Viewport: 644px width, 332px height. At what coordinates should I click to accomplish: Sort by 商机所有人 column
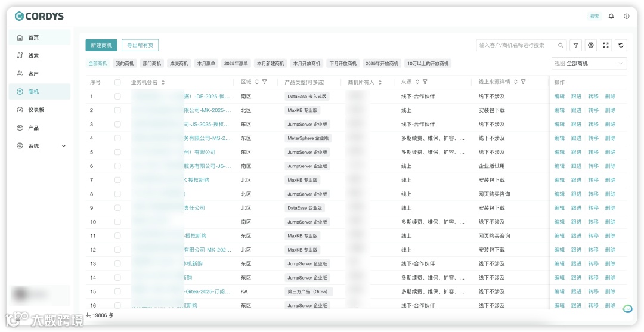click(x=380, y=82)
